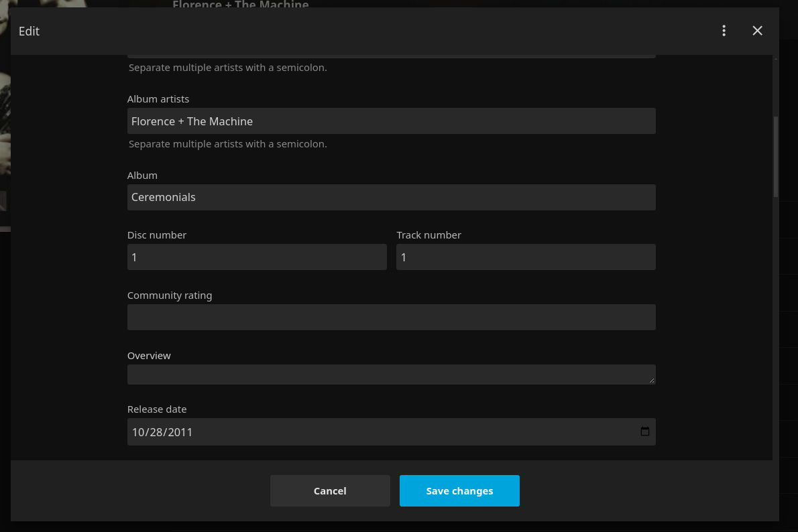Click the dialog's vertical scrollbar thumb

pyautogui.click(x=776, y=157)
